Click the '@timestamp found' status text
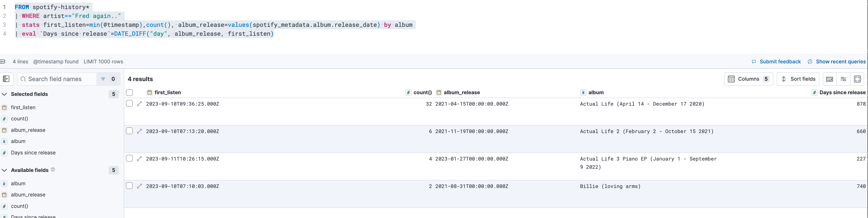868x218 pixels. [56, 62]
